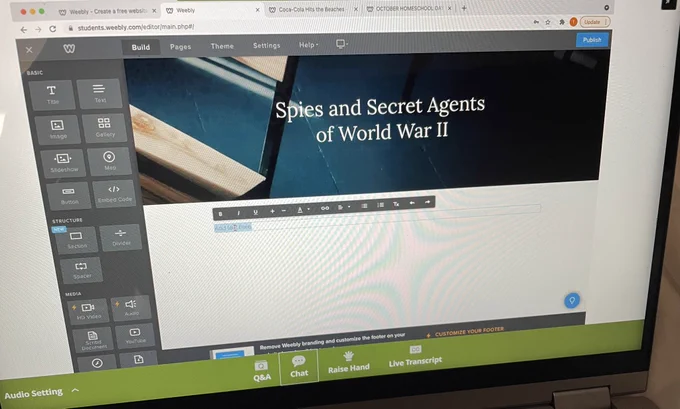680x409 pixels.
Task: Pick the YouTube media tile
Action: click(x=135, y=336)
